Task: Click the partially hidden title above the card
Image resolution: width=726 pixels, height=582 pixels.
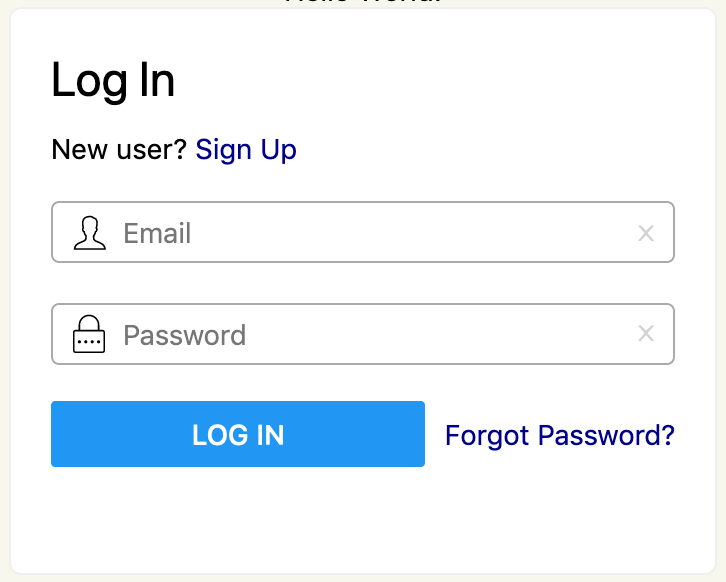Action: (x=363, y=2)
